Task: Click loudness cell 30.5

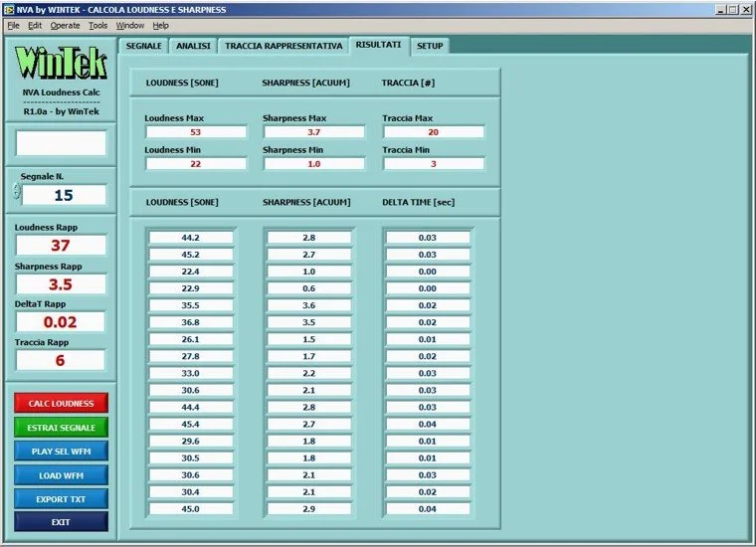Action: (x=191, y=457)
